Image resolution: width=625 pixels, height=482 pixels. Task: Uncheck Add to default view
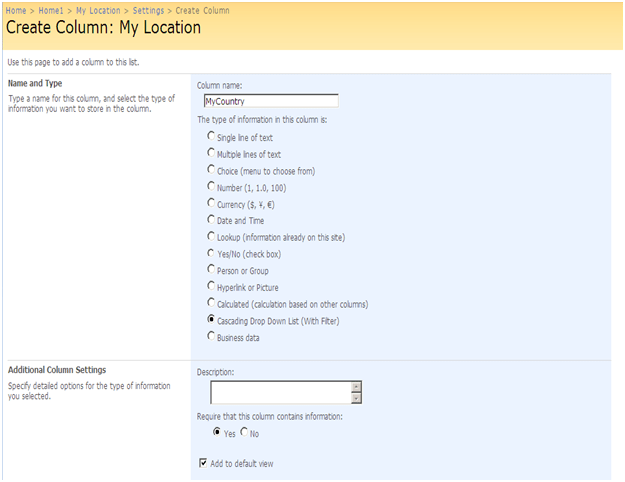click(203, 463)
